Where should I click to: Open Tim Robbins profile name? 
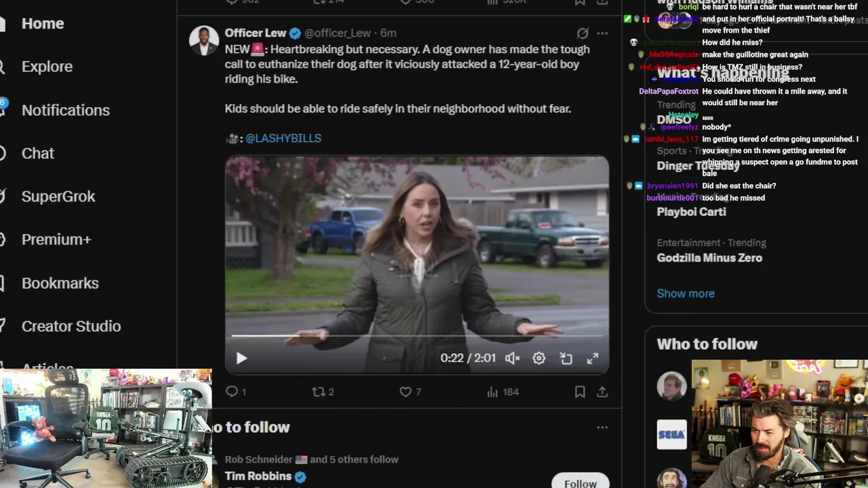click(258, 476)
